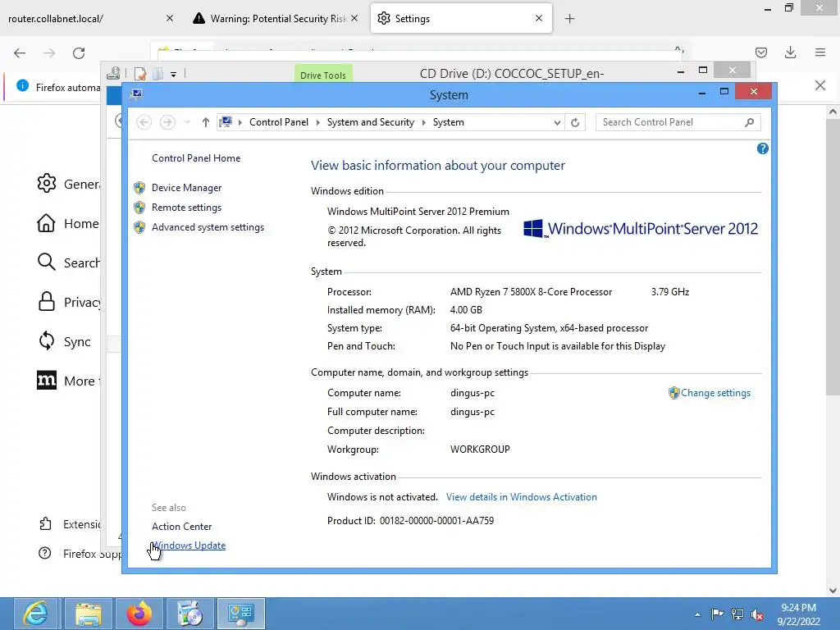The height and width of the screenshot is (630, 840).
Task: Click the search magnifier in Control Panel
Action: (749, 122)
